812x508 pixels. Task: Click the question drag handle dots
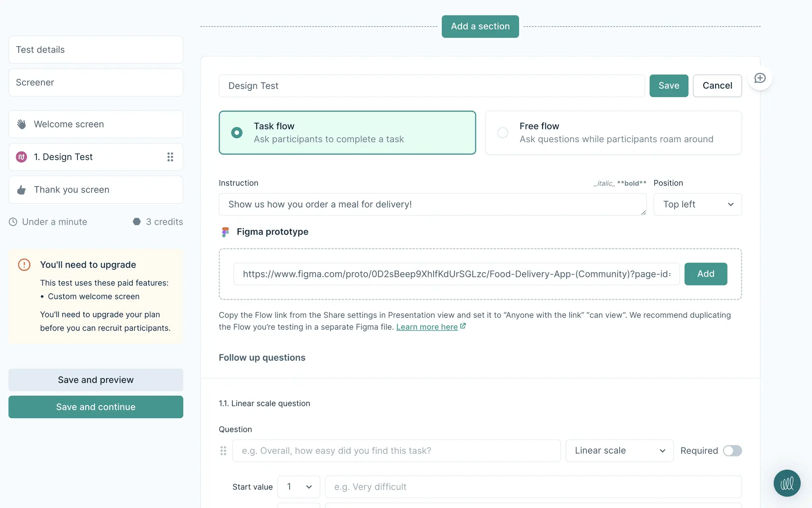click(x=223, y=451)
